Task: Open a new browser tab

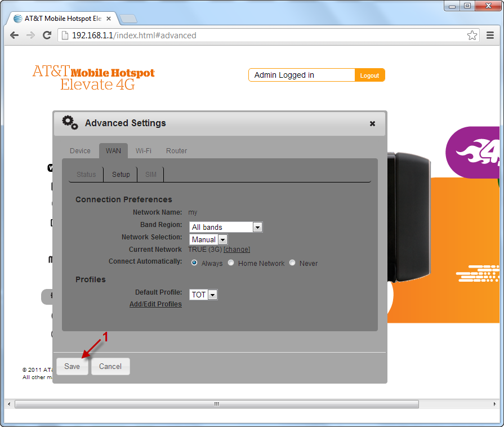Action: coord(128,19)
